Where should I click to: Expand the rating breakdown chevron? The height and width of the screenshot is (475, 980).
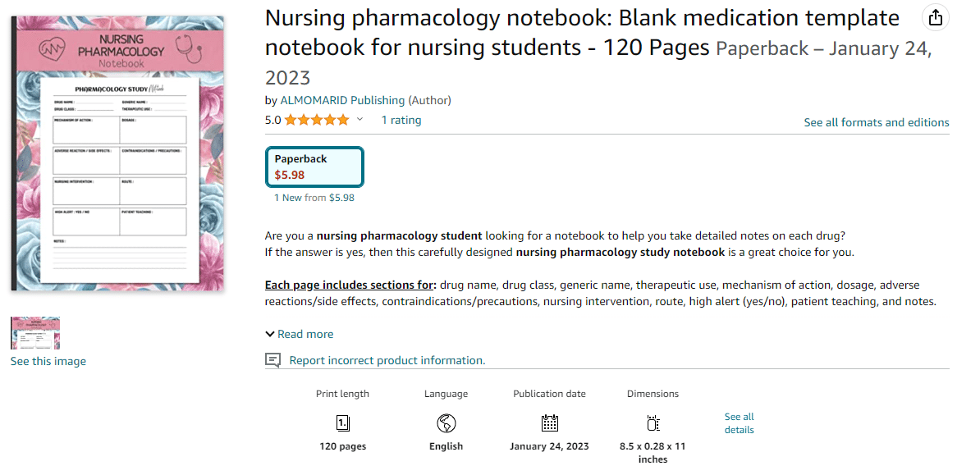tap(359, 120)
